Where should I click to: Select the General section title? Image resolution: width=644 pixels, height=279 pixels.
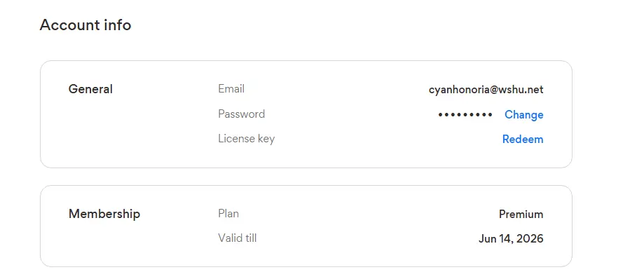point(90,89)
